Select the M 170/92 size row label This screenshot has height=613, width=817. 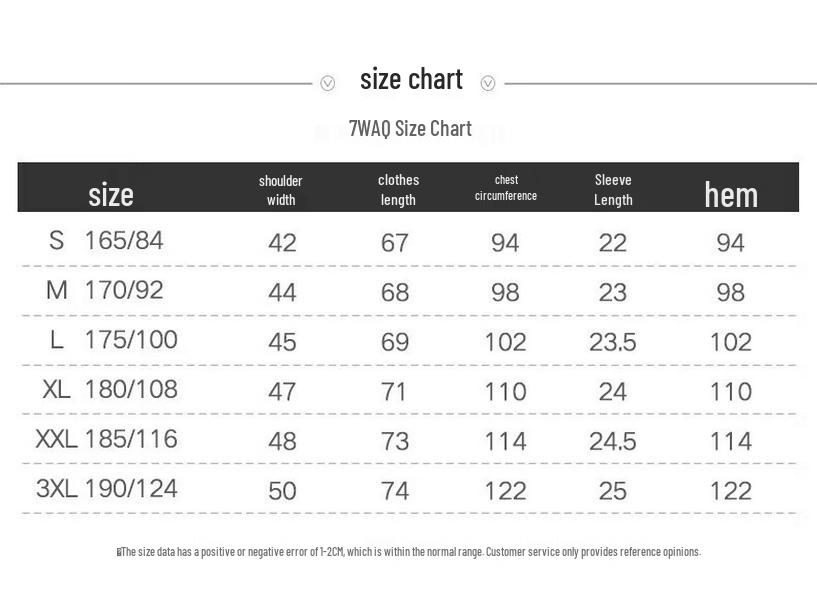coord(105,290)
